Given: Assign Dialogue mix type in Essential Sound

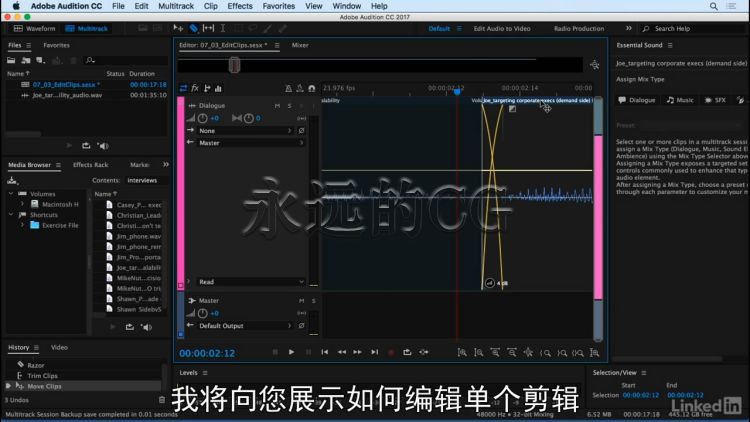Looking at the screenshot, I should point(637,100).
